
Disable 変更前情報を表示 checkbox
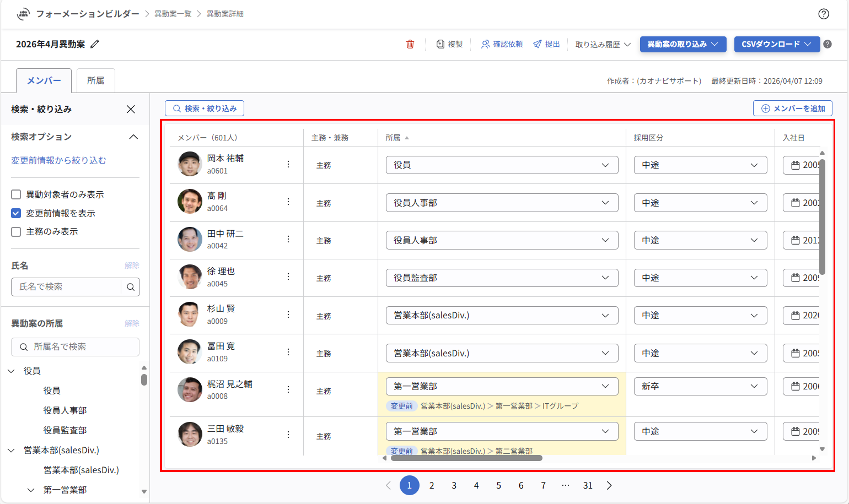click(16, 213)
